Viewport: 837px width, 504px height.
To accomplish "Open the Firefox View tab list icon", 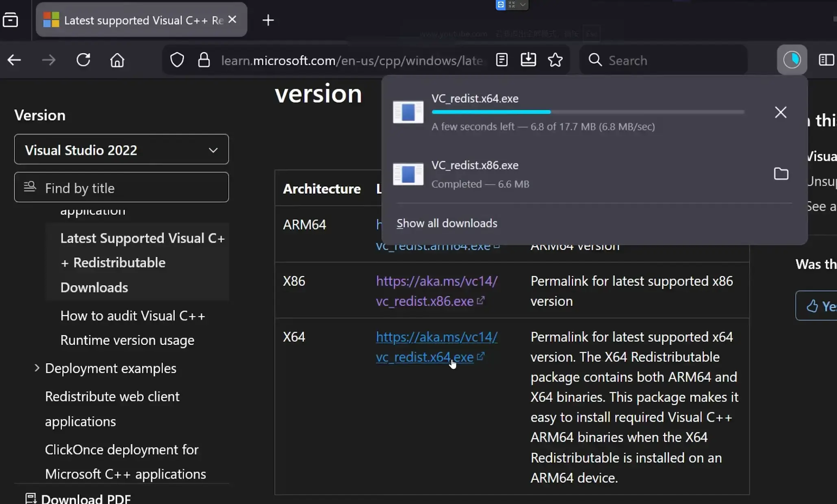I will point(11,19).
